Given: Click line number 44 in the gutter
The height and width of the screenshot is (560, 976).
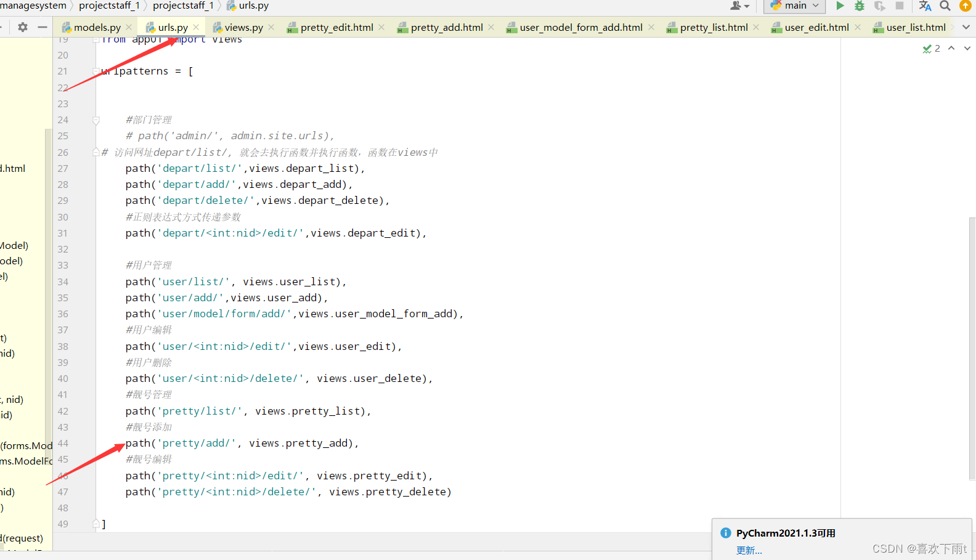Looking at the screenshot, I should click(x=63, y=443).
